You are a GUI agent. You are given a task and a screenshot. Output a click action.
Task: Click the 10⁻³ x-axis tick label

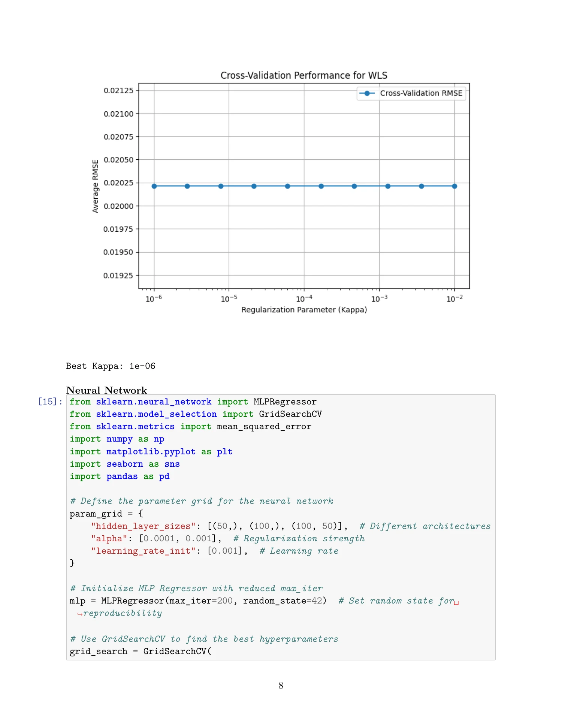pyautogui.click(x=380, y=298)
